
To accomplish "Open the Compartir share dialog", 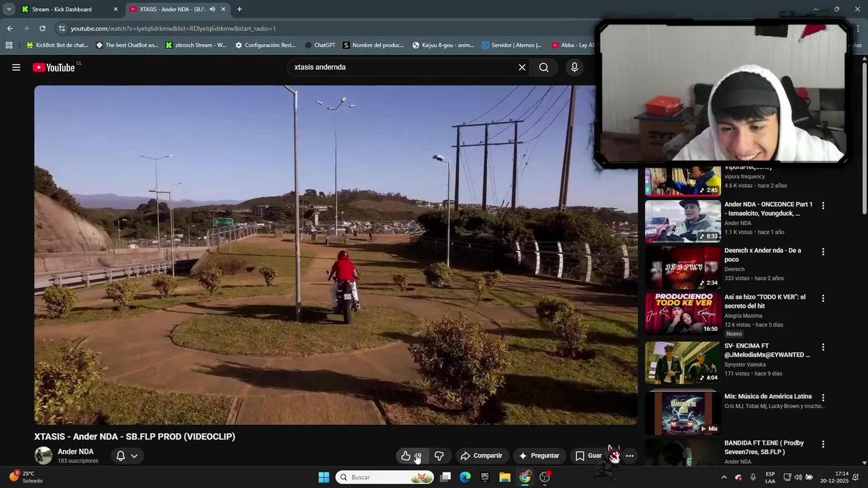I will click(481, 456).
